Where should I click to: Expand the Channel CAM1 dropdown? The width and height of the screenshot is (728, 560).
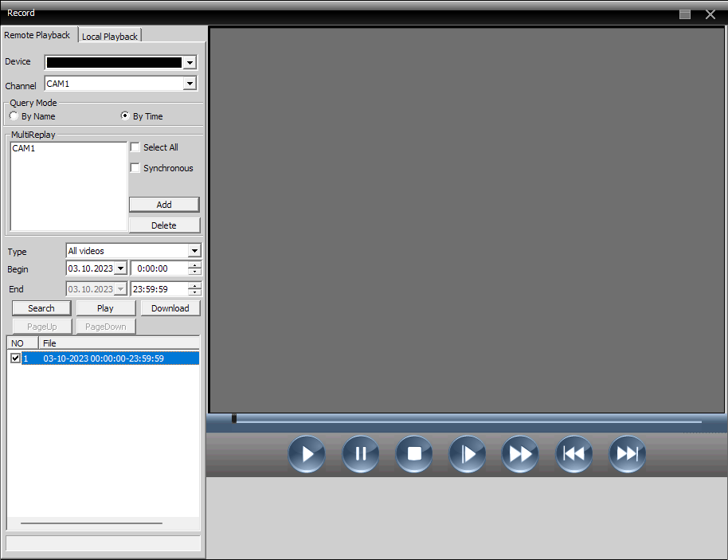click(190, 84)
